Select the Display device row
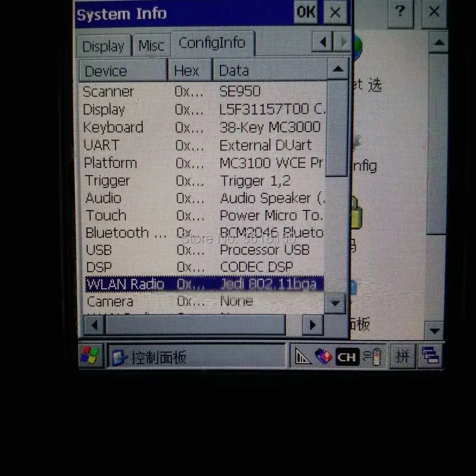The height and width of the screenshot is (476, 476). click(x=203, y=109)
